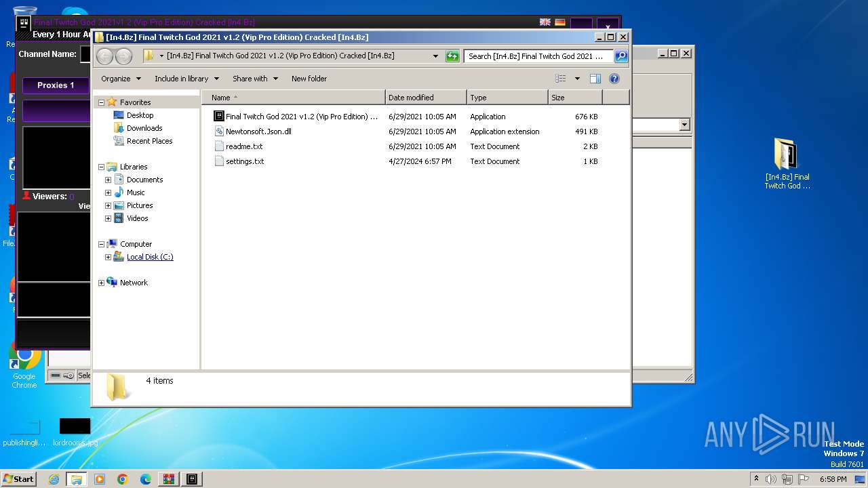This screenshot has height=488, width=868.
Task: Click the Explorer Forward navigation arrow
Action: point(124,56)
